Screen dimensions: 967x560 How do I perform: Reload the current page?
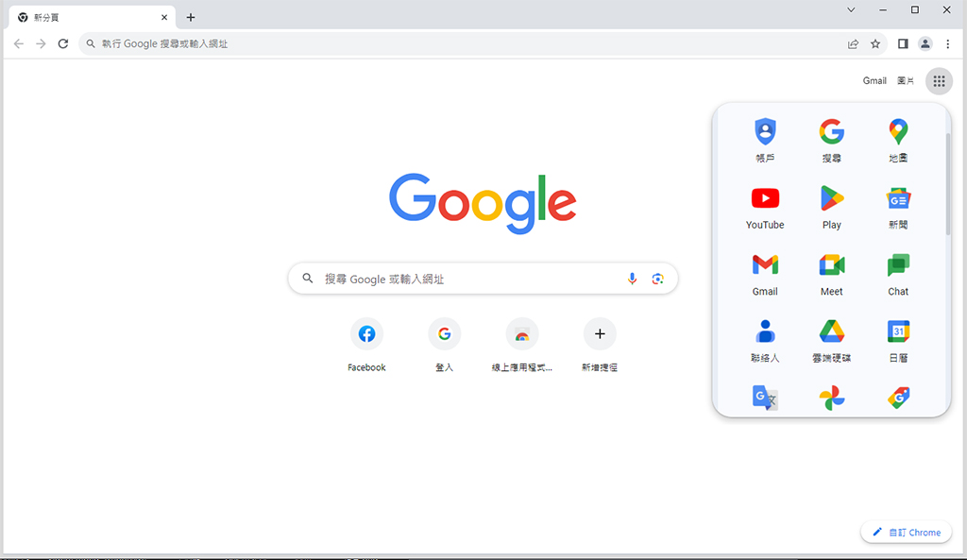63,43
